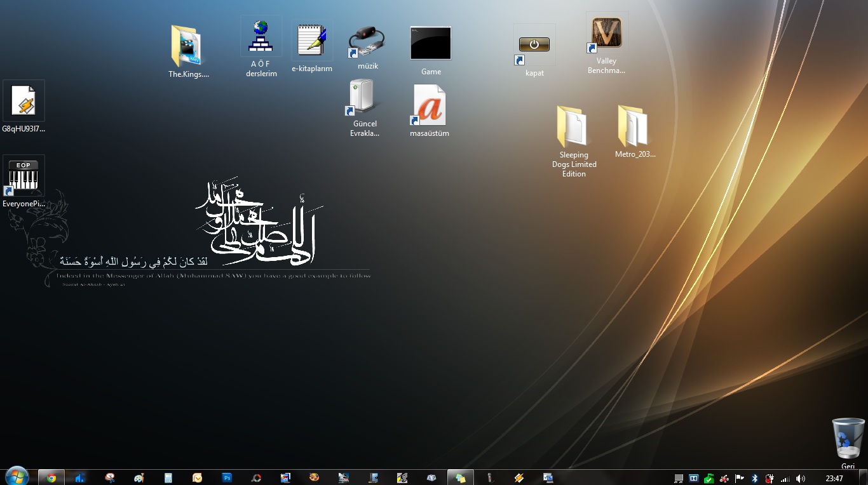868x485 pixels.
Task: Launch Photoshop from the taskbar
Action: 227,478
